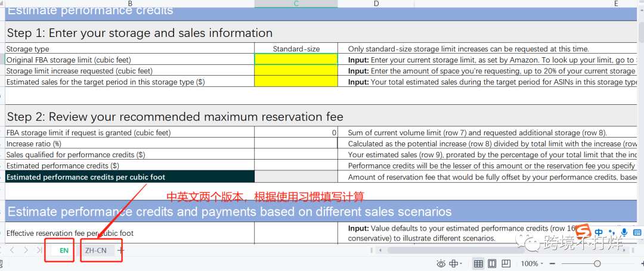
Task: Go to previous sheet using left arrow
Action: pyautogui.click(x=12, y=251)
